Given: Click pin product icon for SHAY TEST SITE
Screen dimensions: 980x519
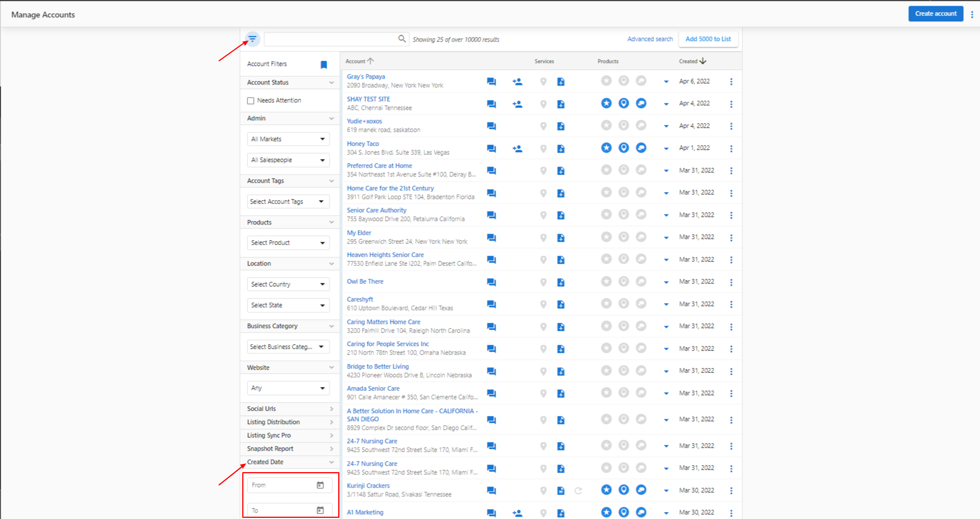Looking at the screenshot, I should coord(624,103).
